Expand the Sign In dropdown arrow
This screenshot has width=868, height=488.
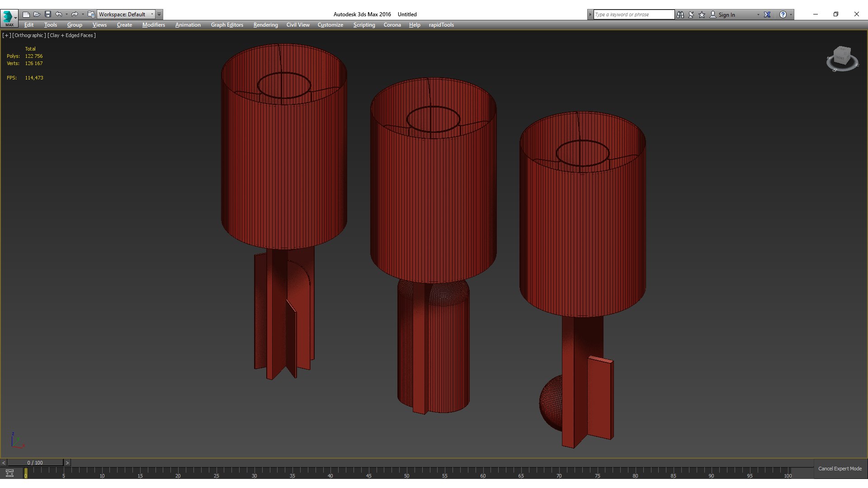click(x=758, y=14)
